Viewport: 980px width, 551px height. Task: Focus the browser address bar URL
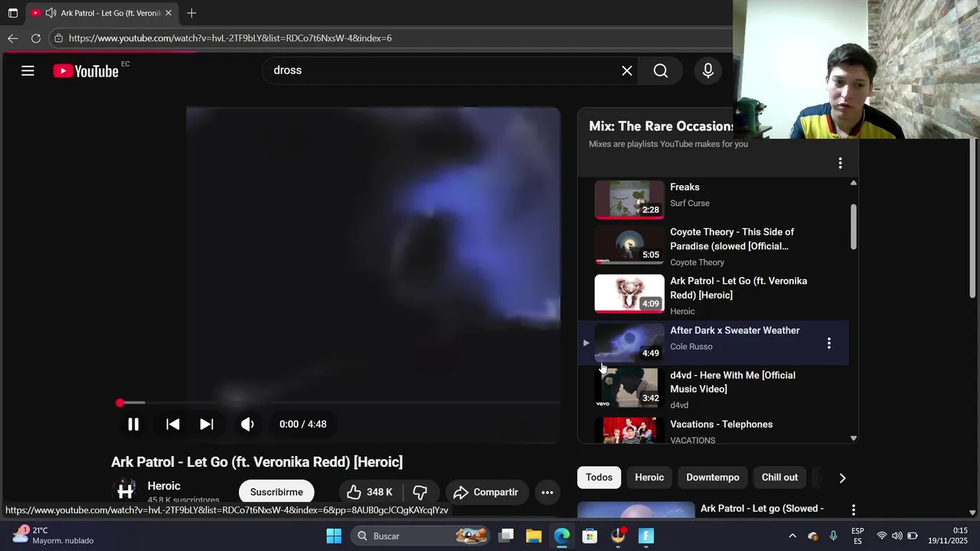[x=230, y=38]
